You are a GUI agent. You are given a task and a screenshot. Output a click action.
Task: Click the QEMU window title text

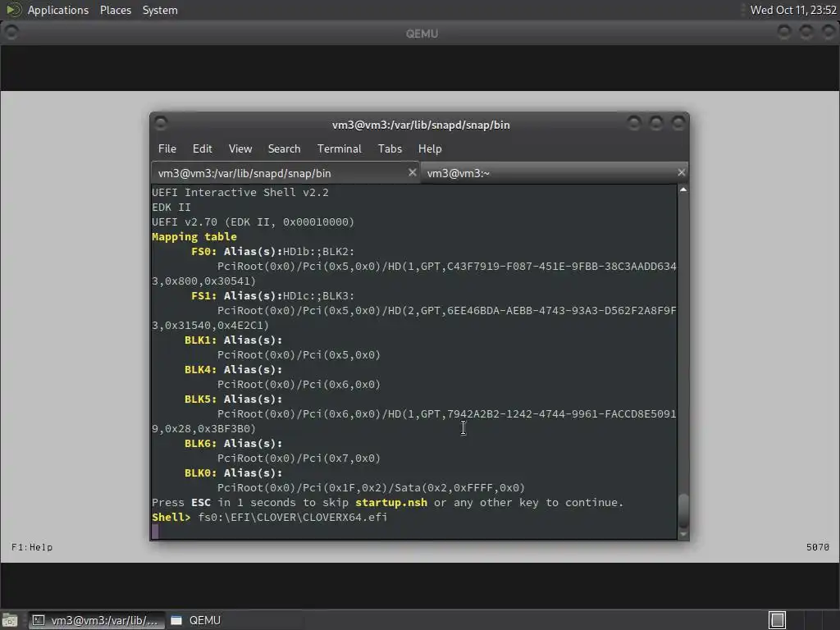pyautogui.click(x=422, y=33)
